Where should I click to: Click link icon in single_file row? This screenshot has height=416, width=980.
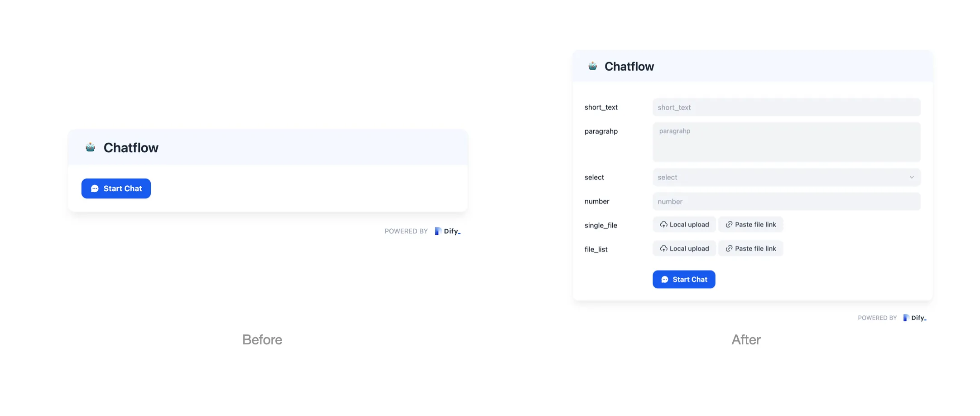click(x=729, y=224)
